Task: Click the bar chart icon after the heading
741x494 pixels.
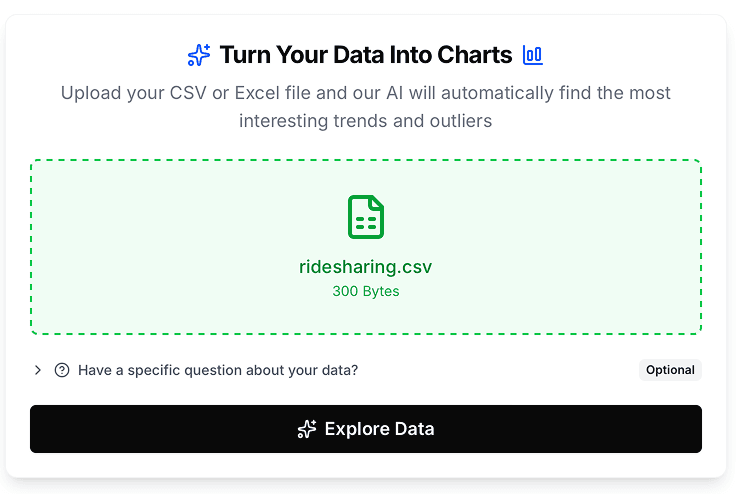Action: click(x=533, y=55)
